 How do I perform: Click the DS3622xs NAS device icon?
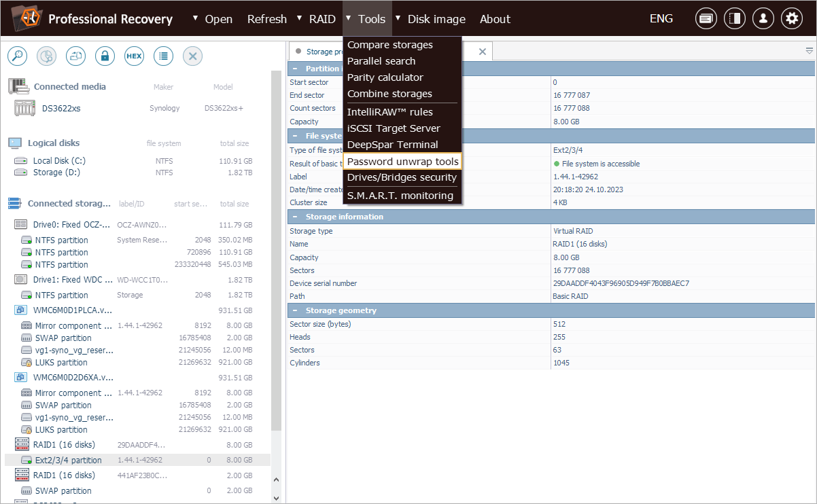24,108
